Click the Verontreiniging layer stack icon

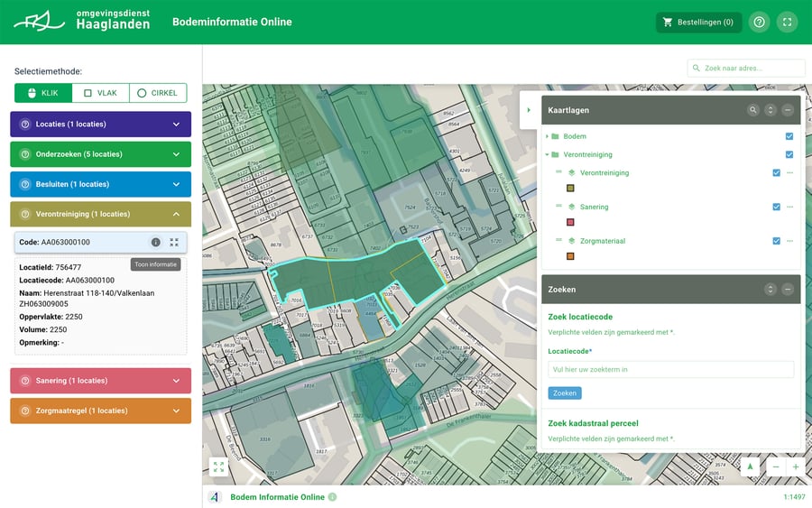(572, 172)
